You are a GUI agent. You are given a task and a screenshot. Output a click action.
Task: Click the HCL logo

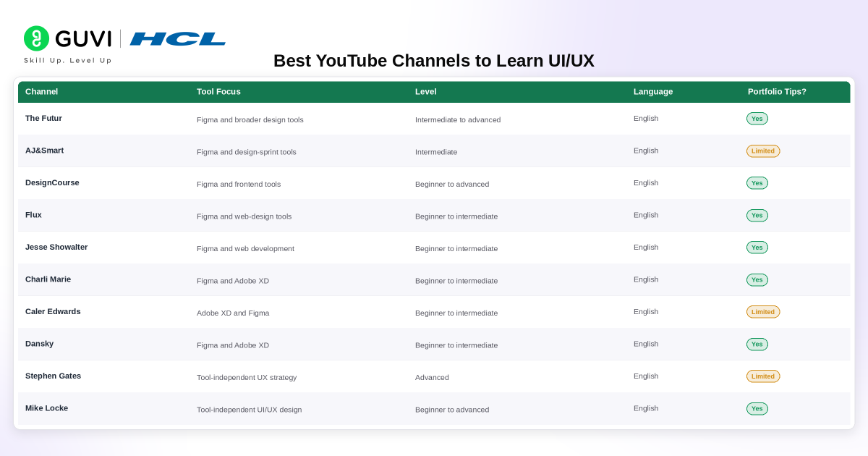pos(178,39)
